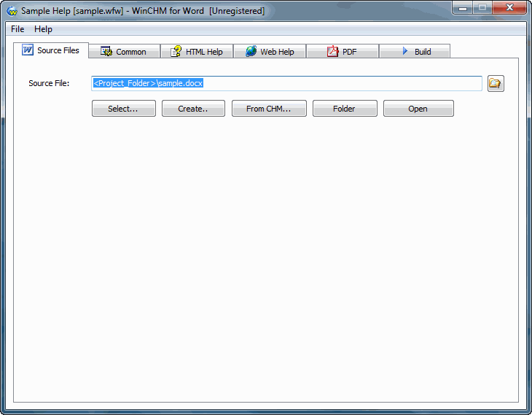
Task: Switch to the Source Files tab
Action: pos(51,50)
